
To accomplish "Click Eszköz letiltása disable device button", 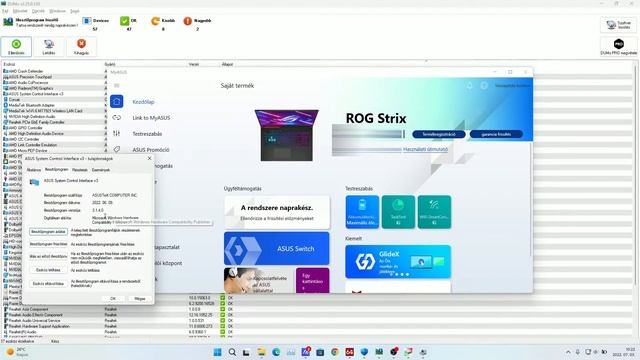I will pos(48,270).
